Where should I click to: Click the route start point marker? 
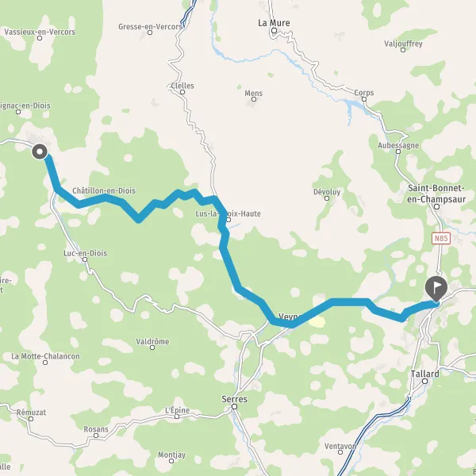(40, 152)
